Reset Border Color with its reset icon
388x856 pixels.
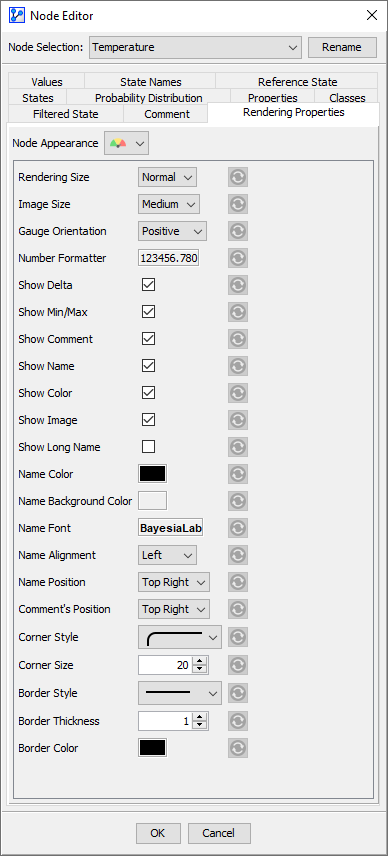point(238,748)
